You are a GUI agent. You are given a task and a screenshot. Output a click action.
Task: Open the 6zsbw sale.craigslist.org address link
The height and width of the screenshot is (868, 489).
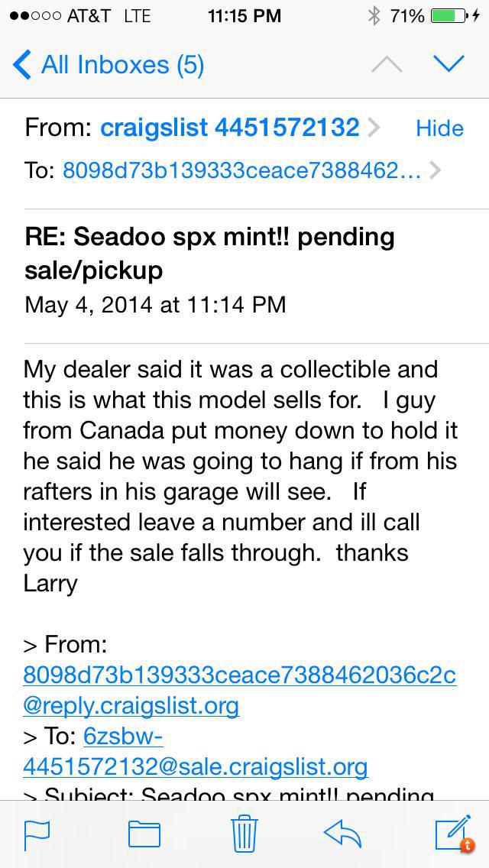[x=196, y=752]
